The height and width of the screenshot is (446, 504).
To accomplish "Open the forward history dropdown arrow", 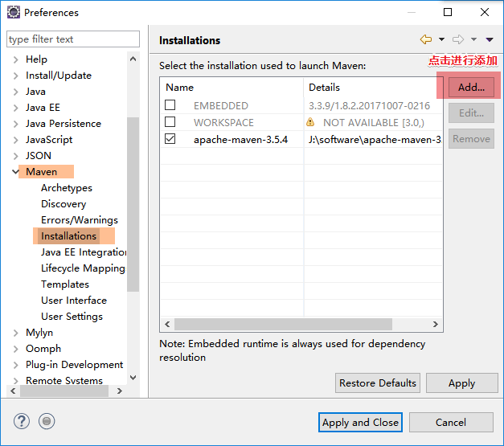I will tap(473, 39).
